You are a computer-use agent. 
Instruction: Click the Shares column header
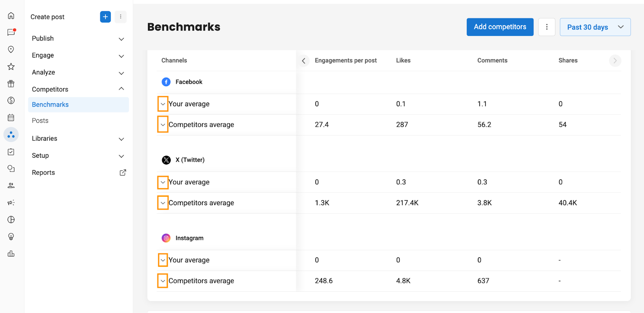pyautogui.click(x=568, y=60)
